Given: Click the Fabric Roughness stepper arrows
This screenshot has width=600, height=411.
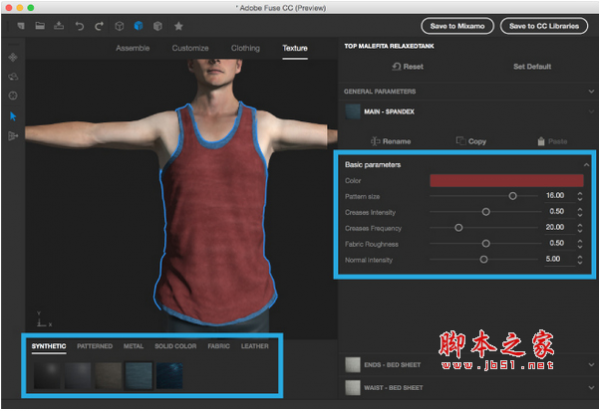Looking at the screenshot, I should coord(580,244).
